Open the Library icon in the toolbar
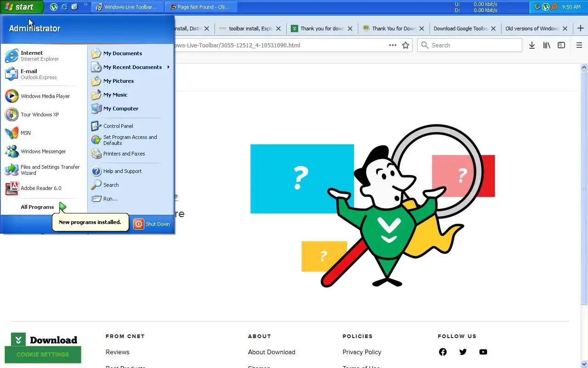588x368 pixels. coord(547,45)
